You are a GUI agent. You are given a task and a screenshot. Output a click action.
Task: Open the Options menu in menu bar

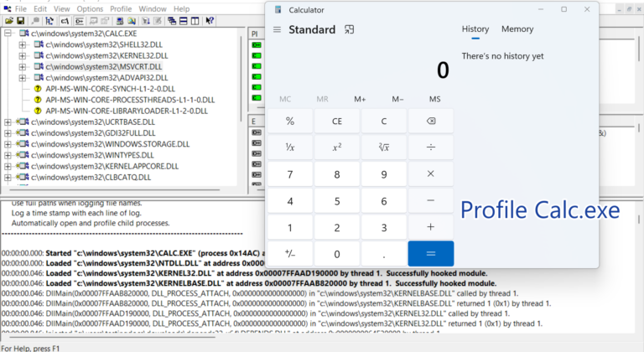(90, 8)
